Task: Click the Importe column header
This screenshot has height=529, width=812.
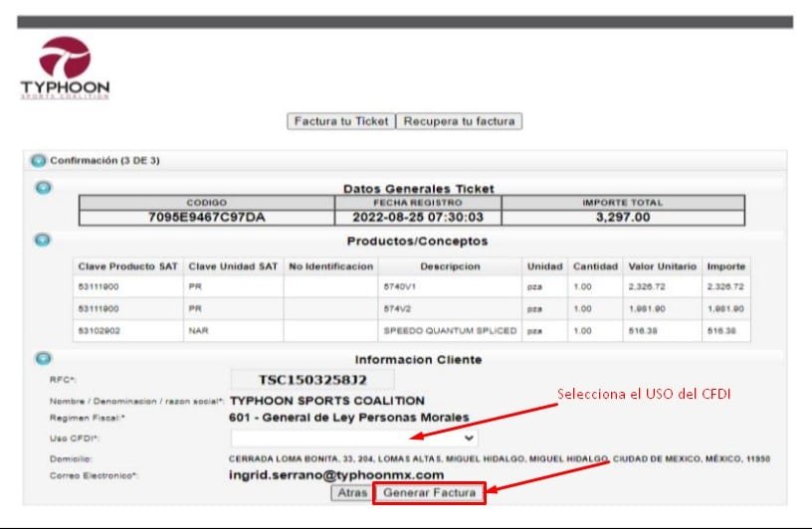Action: (x=726, y=266)
